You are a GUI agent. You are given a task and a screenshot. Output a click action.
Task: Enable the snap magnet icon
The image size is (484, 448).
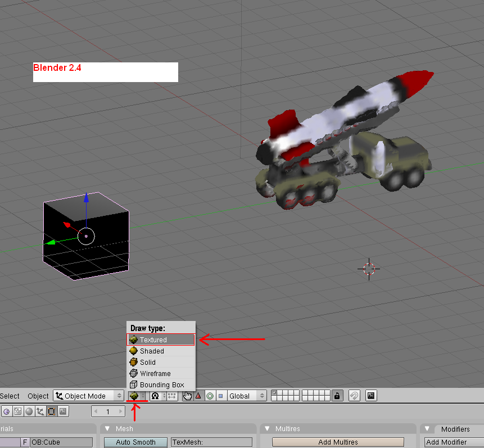click(354, 396)
